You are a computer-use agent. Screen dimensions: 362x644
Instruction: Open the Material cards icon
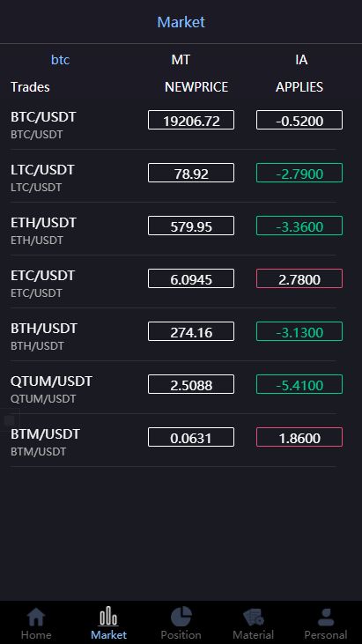pos(254,617)
